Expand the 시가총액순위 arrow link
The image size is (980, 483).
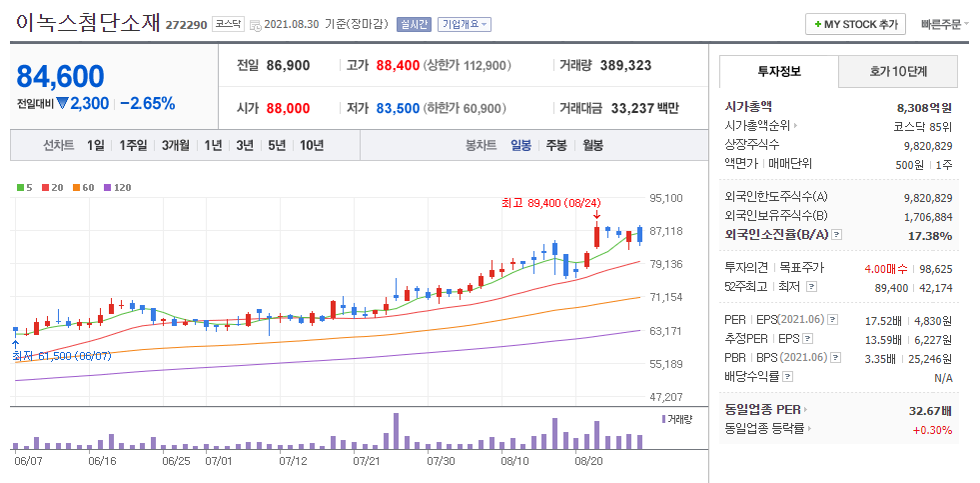coord(795,126)
